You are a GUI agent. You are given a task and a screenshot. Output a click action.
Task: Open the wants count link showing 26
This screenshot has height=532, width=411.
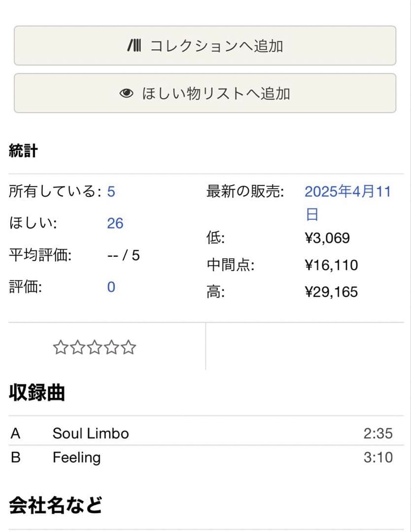point(115,223)
